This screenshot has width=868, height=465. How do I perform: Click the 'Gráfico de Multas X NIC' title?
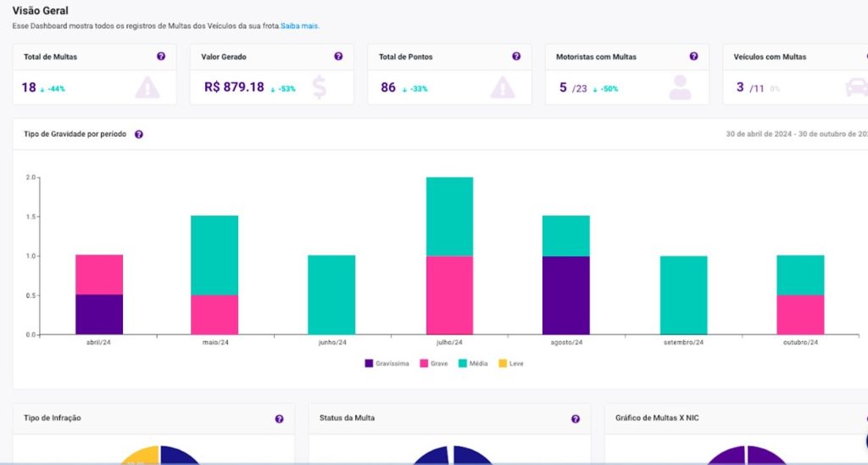[x=657, y=417]
